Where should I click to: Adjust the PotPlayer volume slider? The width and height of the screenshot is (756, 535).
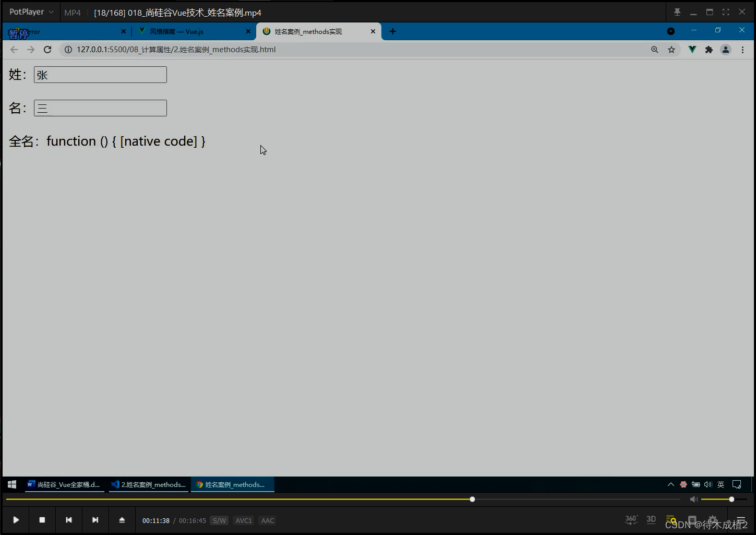click(x=724, y=500)
